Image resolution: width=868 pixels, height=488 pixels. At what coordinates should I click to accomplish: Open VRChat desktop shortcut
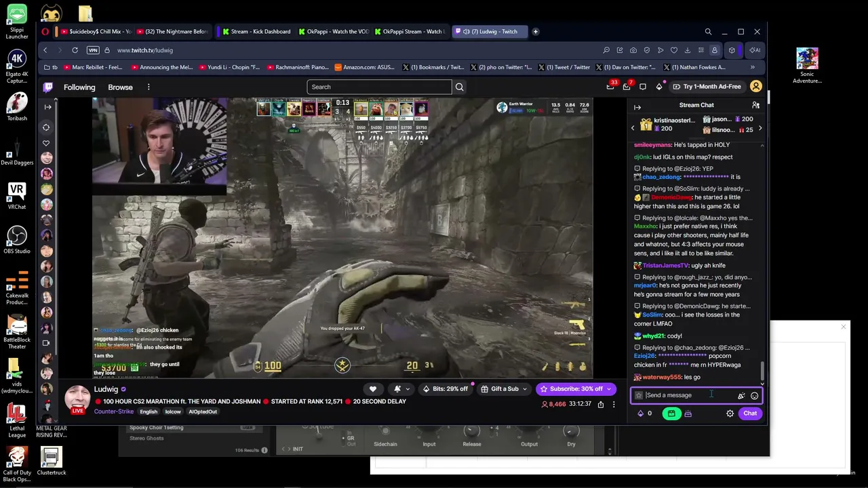(x=17, y=196)
